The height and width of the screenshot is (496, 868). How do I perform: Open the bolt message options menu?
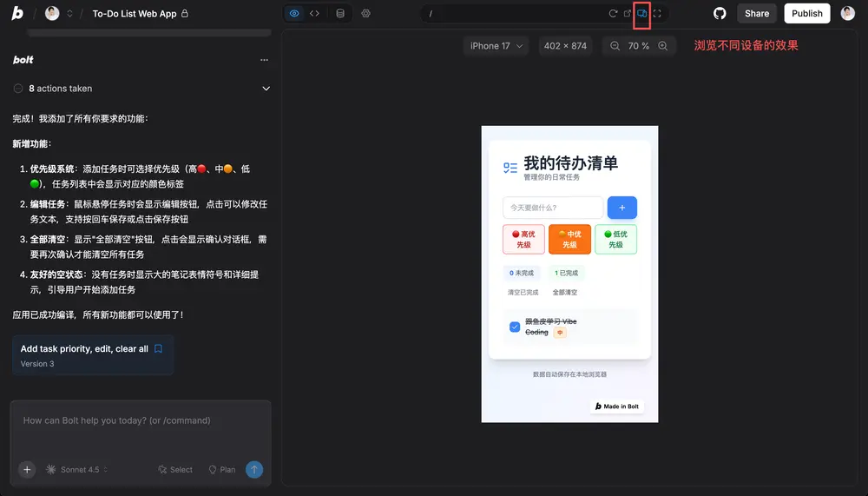pos(264,60)
